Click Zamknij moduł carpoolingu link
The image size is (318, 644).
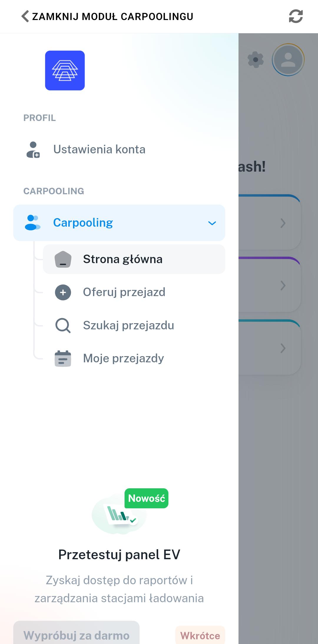[112, 16]
